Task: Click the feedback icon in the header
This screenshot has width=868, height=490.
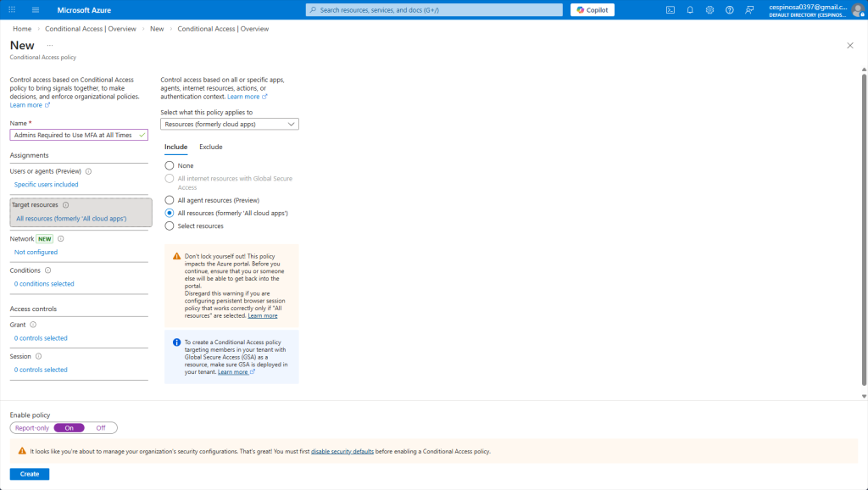Action: click(748, 10)
